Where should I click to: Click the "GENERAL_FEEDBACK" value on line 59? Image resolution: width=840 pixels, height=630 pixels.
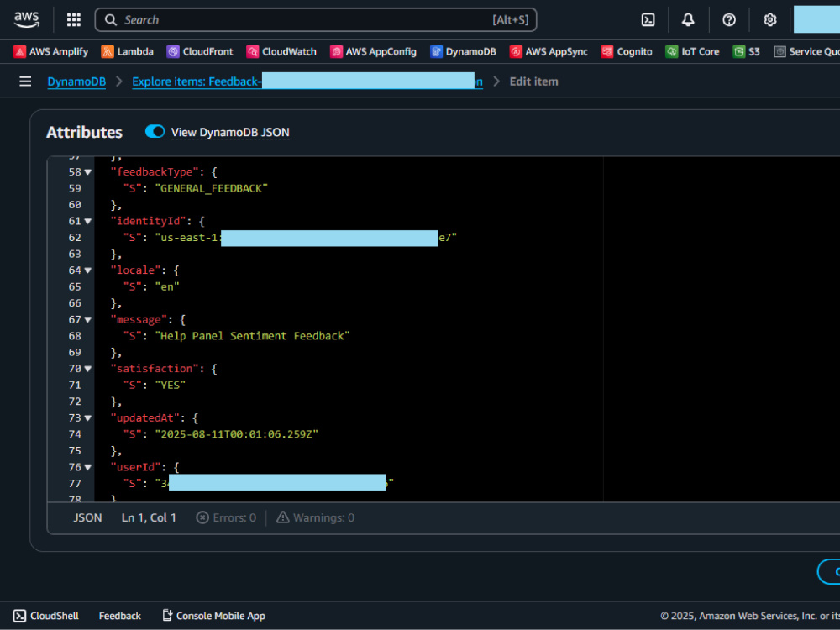211,188
